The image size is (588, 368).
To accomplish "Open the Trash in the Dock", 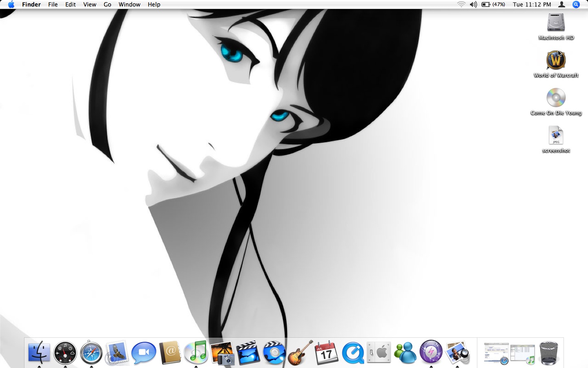I will [548, 353].
